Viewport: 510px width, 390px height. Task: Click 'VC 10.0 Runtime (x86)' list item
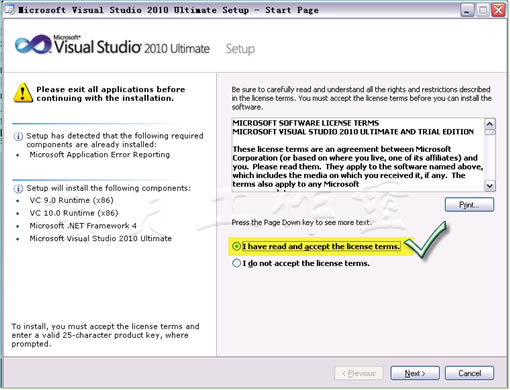[74, 213]
